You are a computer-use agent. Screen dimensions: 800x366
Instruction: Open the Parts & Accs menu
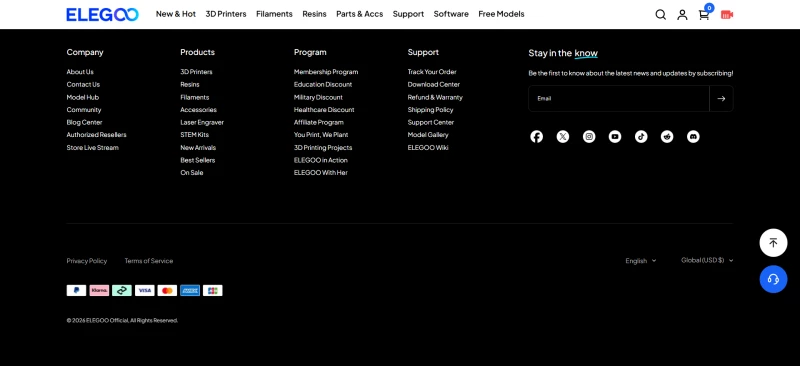[360, 14]
